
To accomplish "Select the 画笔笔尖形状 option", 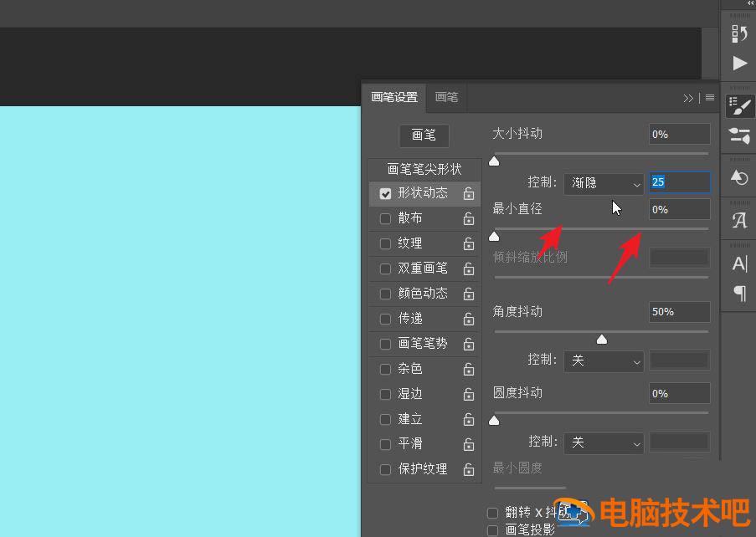I will pos(424,169).
